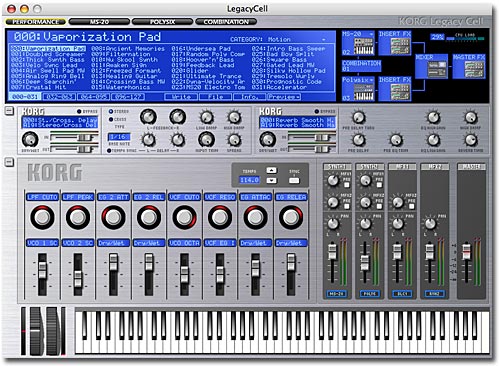Click the Dry/Wet knob of the delay effect
This screenshot has width=500, height=366.
(30, 139)
